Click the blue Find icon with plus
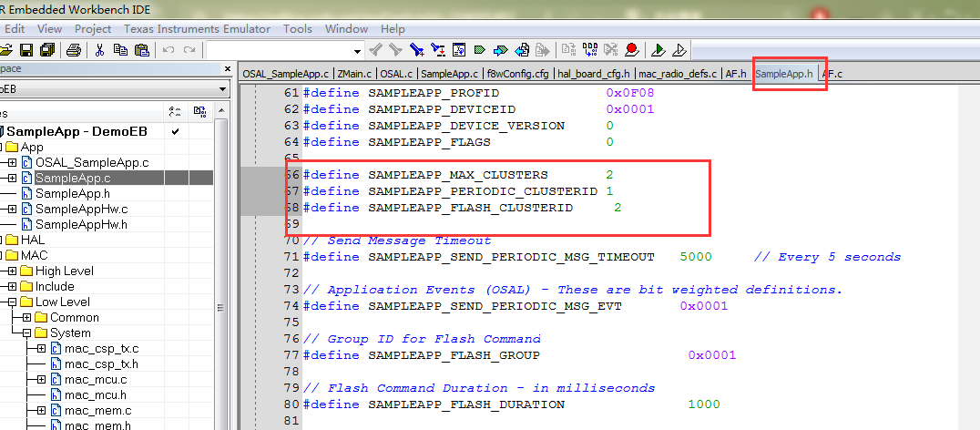980x430 pixels. point(417,50)
